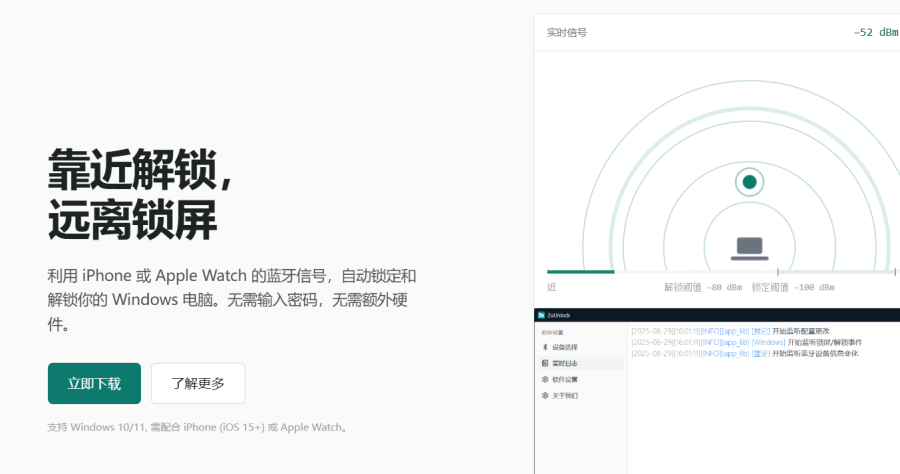Viewport: 900px width, 474px height.
Task: Click the 支持 Windows 10/11 requirements note
Action: coord(198,427)
